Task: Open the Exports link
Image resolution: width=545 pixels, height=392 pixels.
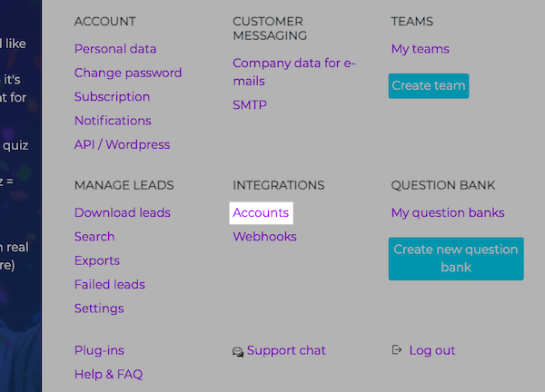Action: [97, 260]
